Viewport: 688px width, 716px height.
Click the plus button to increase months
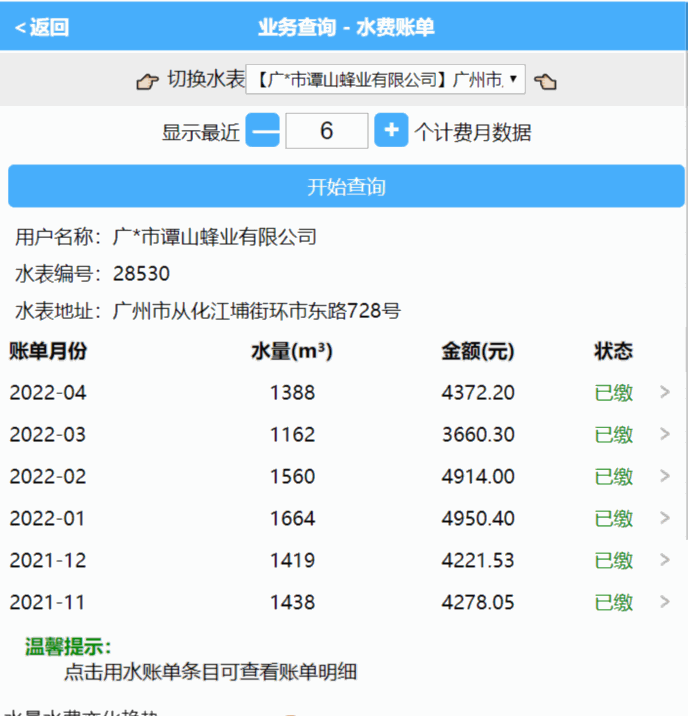click(391, 131)
